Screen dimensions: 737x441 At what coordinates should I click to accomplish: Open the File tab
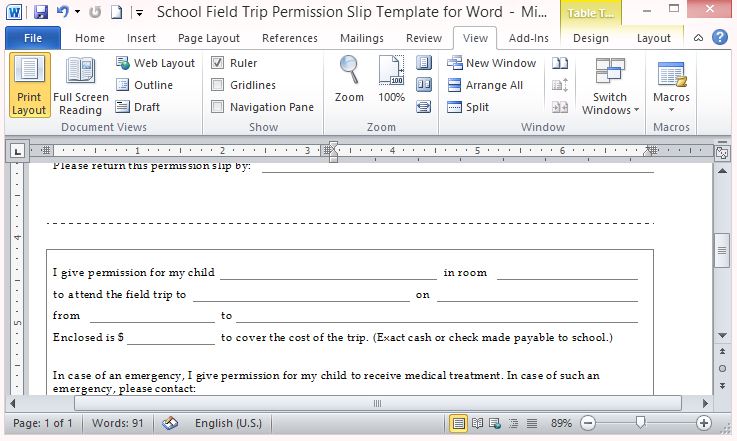[x=32, y=38]
